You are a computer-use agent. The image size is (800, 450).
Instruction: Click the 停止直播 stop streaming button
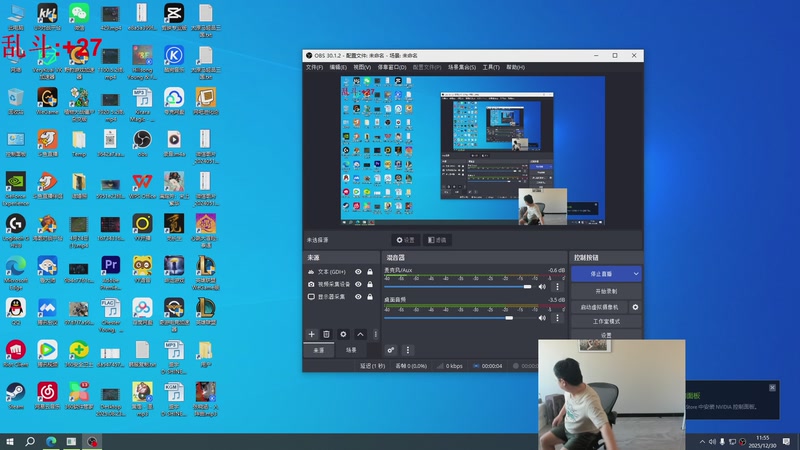click(601, 274)
